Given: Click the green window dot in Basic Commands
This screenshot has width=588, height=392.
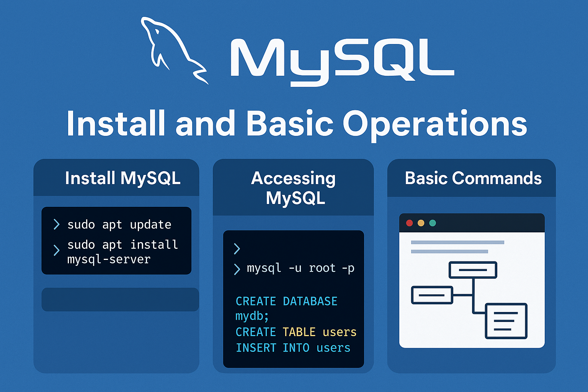Looking at the screenshot, I should point(433,223).
